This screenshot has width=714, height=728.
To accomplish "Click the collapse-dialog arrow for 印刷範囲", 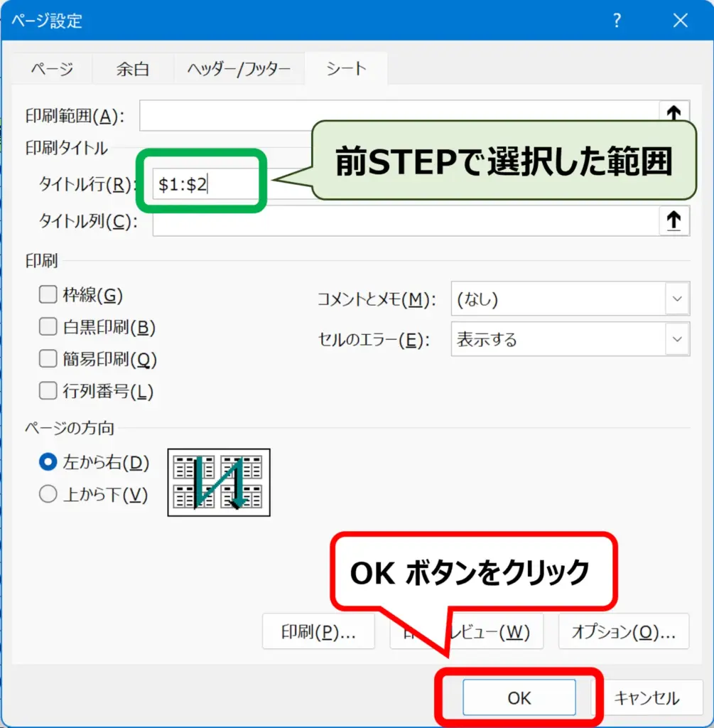I will (x=674, y=112).
